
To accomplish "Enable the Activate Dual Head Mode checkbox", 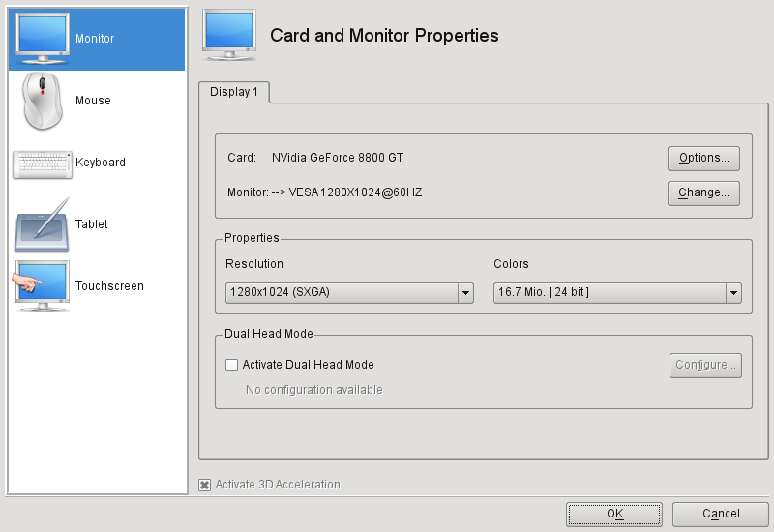I will tap(231, 365).
